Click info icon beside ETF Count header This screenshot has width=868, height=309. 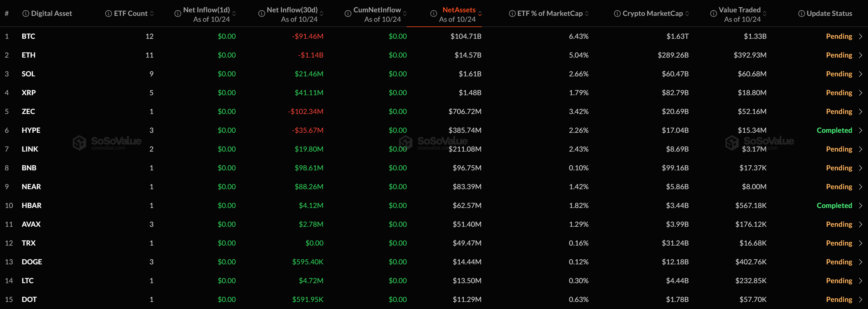[109, 14]
